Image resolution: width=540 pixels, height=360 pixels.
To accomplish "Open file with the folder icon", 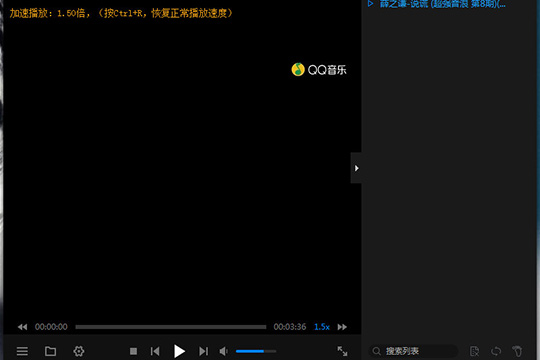I will point(50,351).
